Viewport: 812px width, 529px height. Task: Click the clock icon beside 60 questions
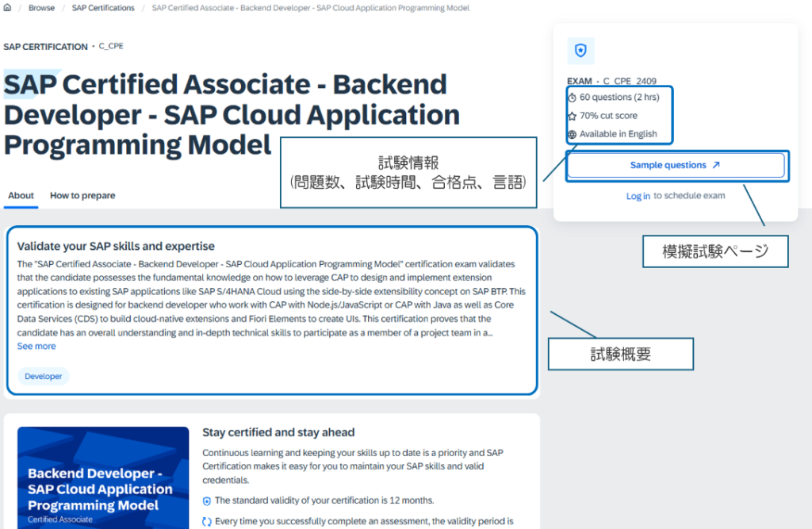(573, 98)
